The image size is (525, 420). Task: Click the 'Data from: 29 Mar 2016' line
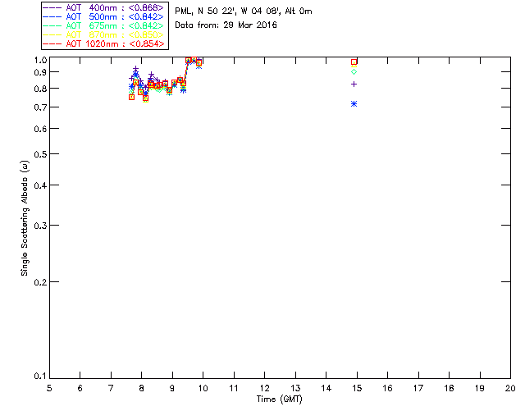point(226,25)
